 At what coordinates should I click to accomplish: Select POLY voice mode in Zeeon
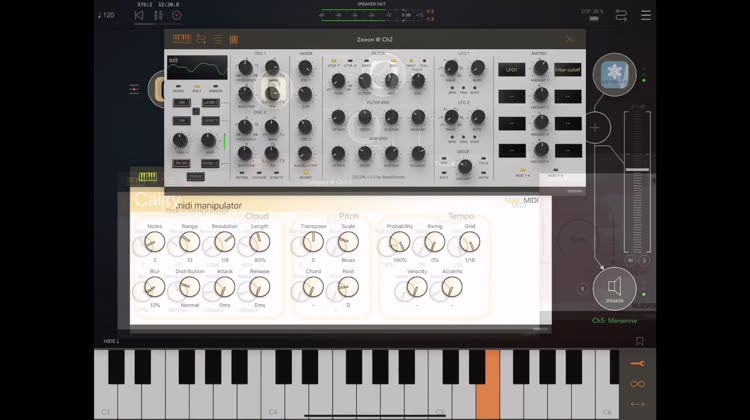point(197,88)
